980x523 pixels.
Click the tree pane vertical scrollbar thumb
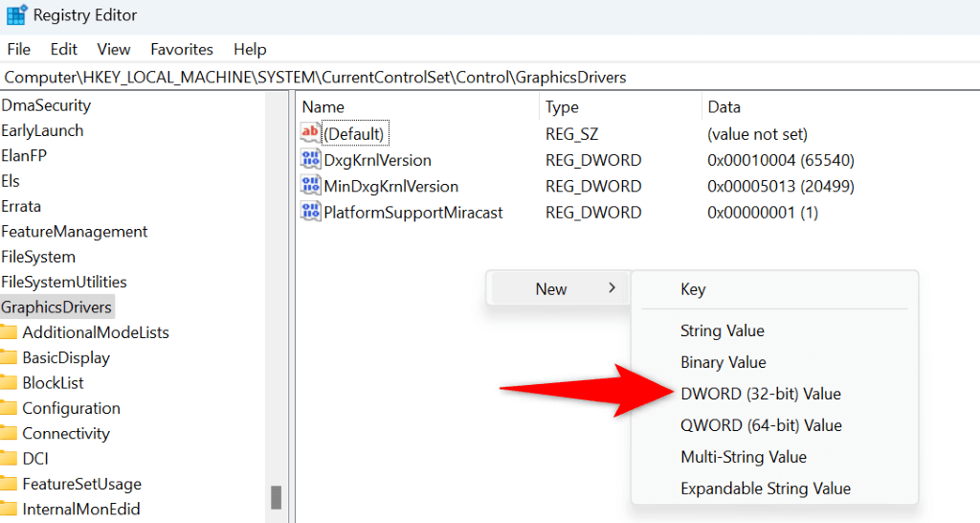click(x=276, y=497)
